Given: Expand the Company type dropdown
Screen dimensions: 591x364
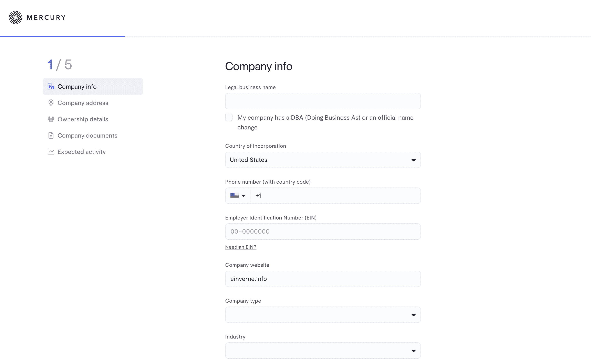Looking at the screenshot, I should coord(323,315).
